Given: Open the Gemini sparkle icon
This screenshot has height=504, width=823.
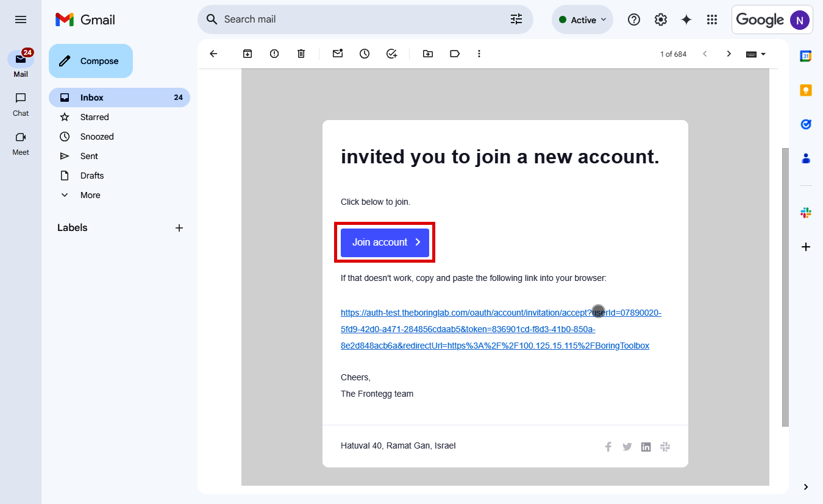Looking at the screenshot, I should [x=686, y=20].
